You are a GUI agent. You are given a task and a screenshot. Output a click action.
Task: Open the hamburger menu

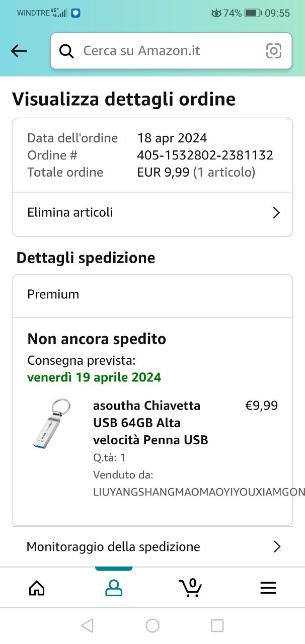pos(268,588)
